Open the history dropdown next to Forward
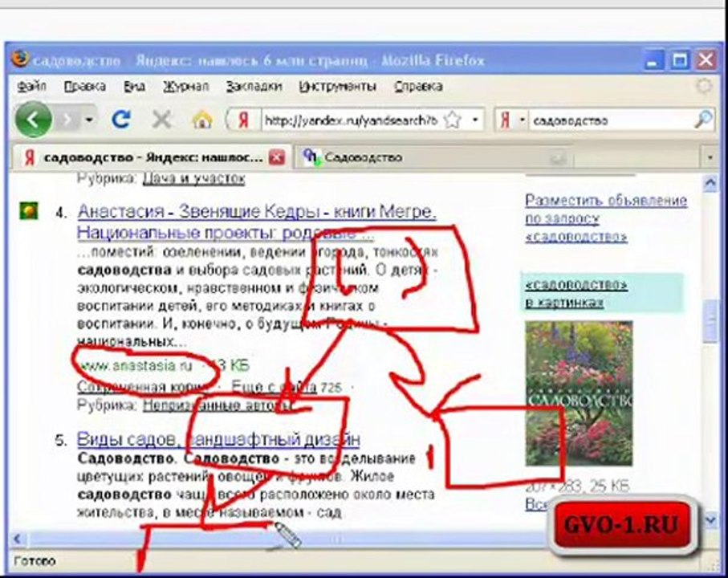This screenshot has width=728, height=578. [x=89, y=120]
